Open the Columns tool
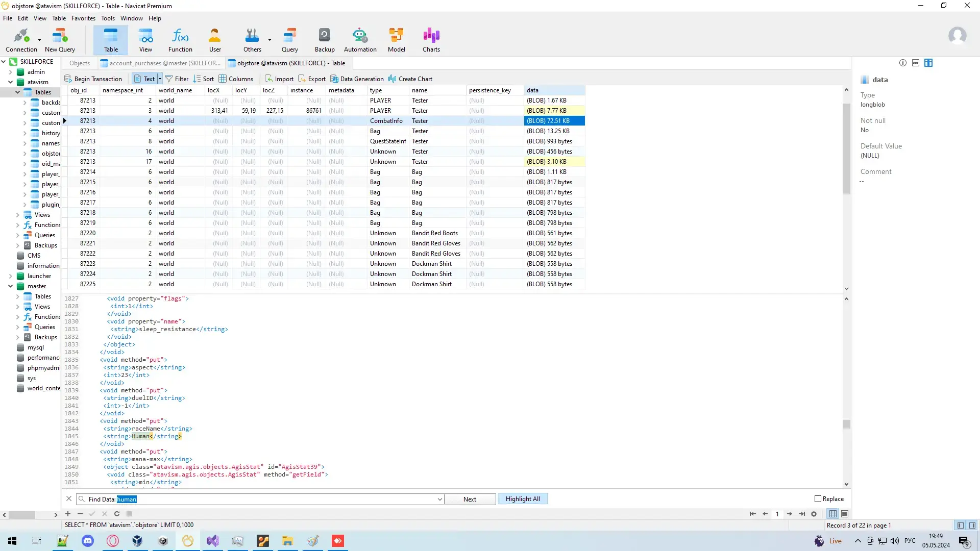 point(236,79)
